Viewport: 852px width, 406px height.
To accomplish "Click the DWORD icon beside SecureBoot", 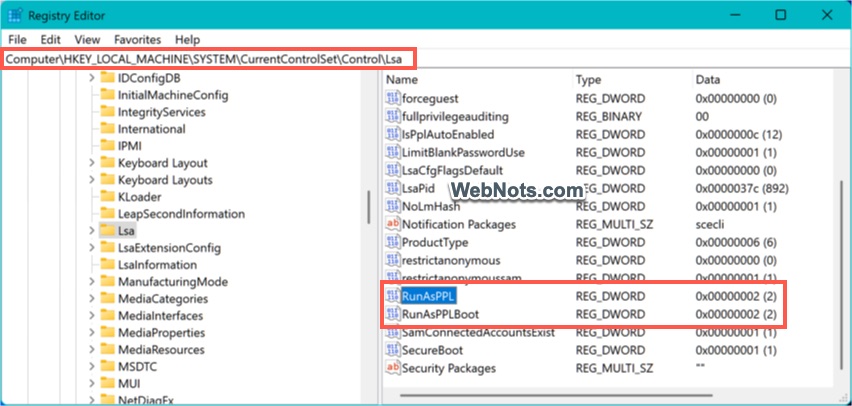I will [x=392, y=350].
